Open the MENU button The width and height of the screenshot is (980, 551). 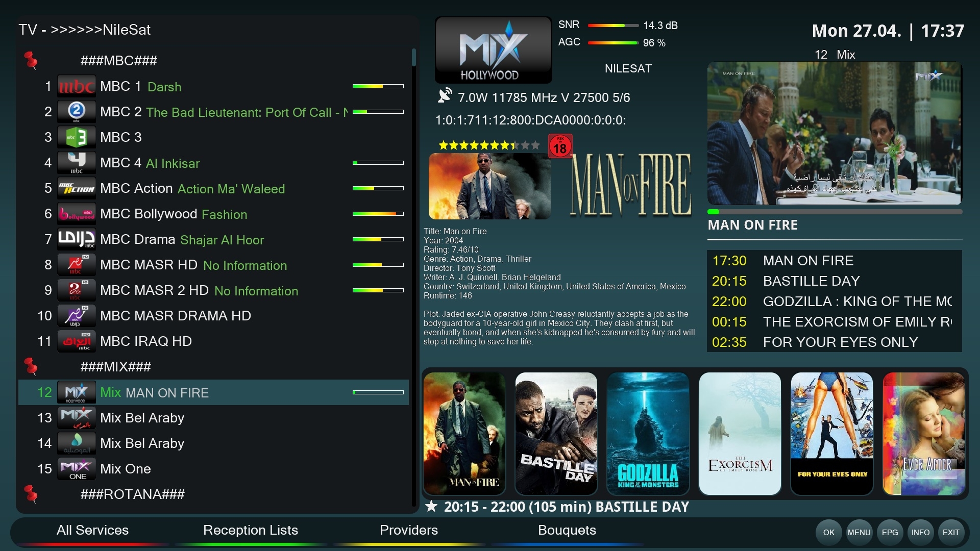pos(859,532)
